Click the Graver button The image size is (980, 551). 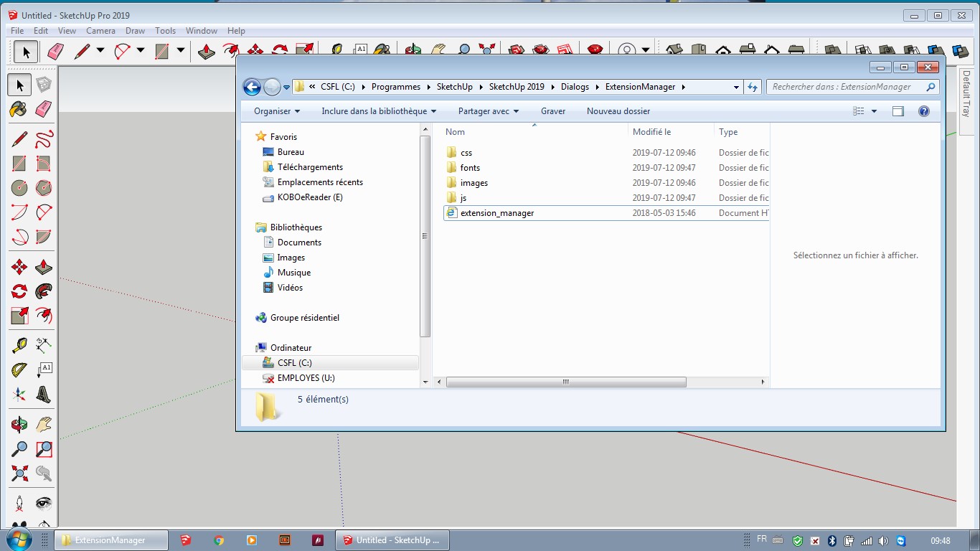(x=553, y=111)
